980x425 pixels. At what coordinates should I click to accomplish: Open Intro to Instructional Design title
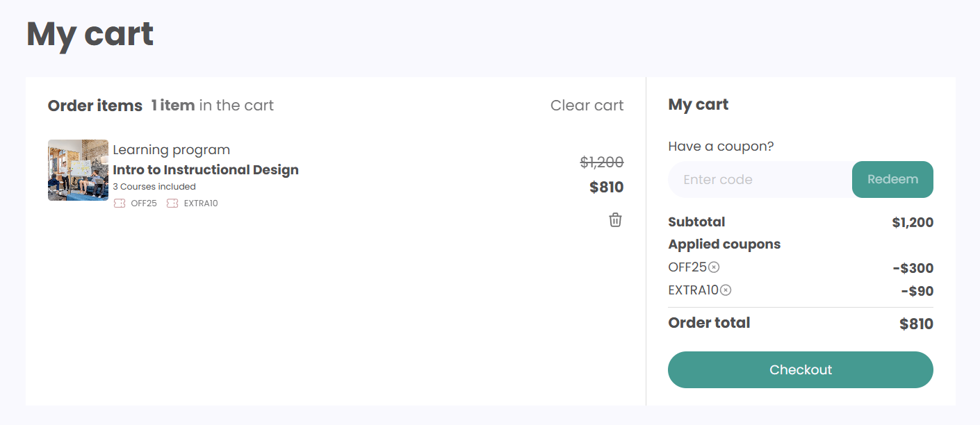[x=206, y=170]
